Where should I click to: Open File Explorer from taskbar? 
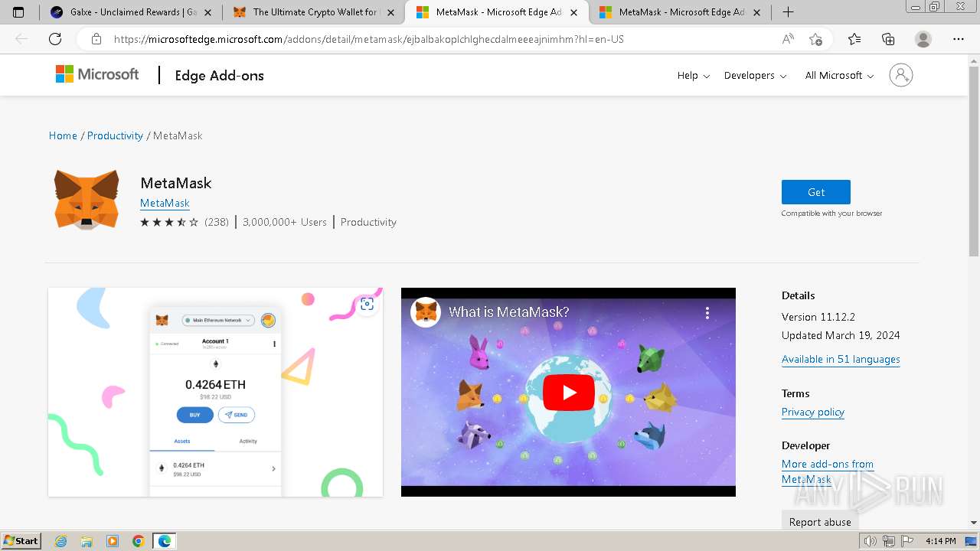point(87,541)
